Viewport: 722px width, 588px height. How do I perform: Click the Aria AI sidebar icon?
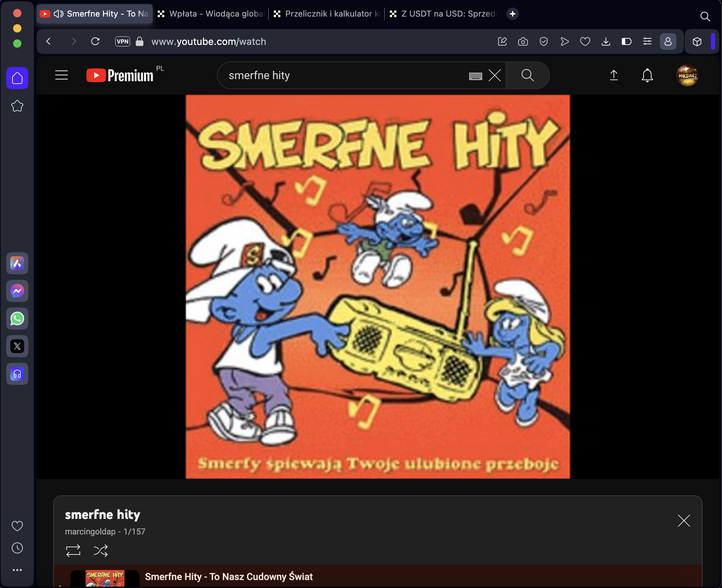click(x=17, y=263)
